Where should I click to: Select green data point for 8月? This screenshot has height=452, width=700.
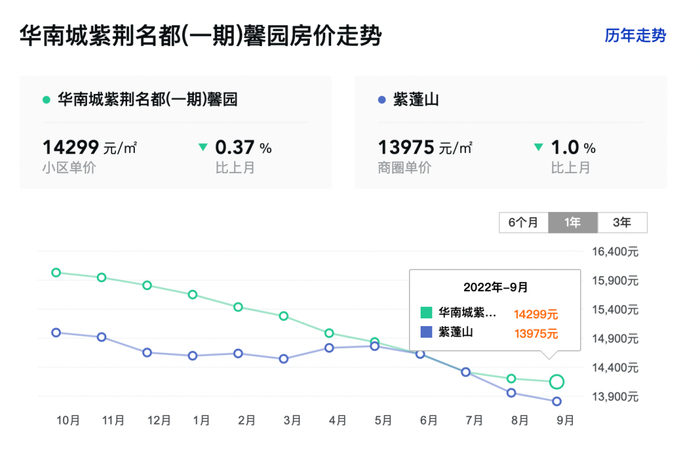click(512, 379)
